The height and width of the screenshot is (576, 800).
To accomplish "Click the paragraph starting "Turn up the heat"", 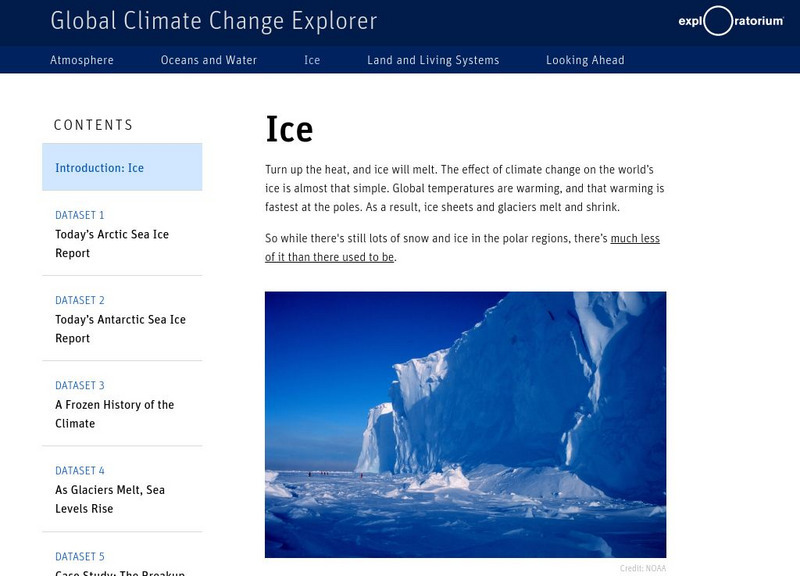I will click(464, 188).
